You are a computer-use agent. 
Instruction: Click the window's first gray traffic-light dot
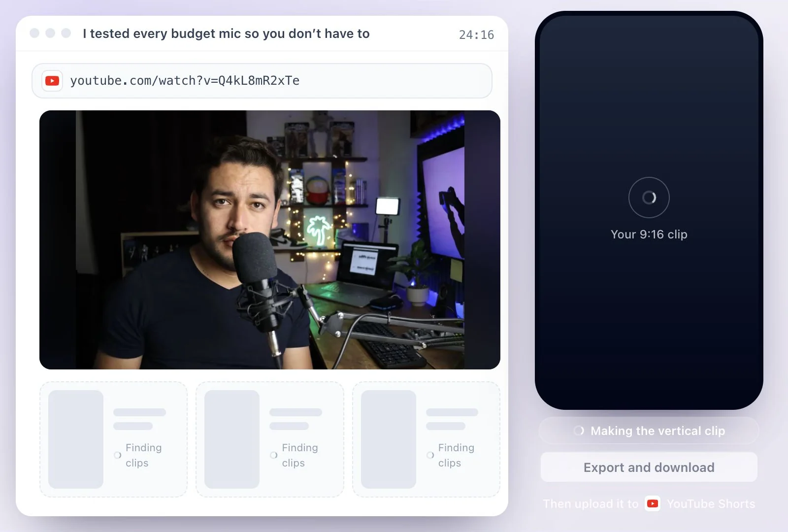coord(34,33)
